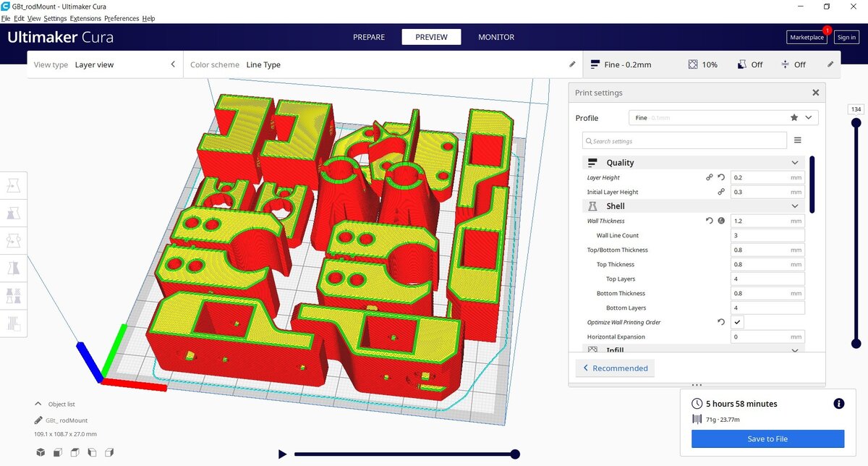Image resolution: width=868 pixels, height=466 pixels.
Task: Revert Wall Thickness to default value
Action: (x=710, y=221)
